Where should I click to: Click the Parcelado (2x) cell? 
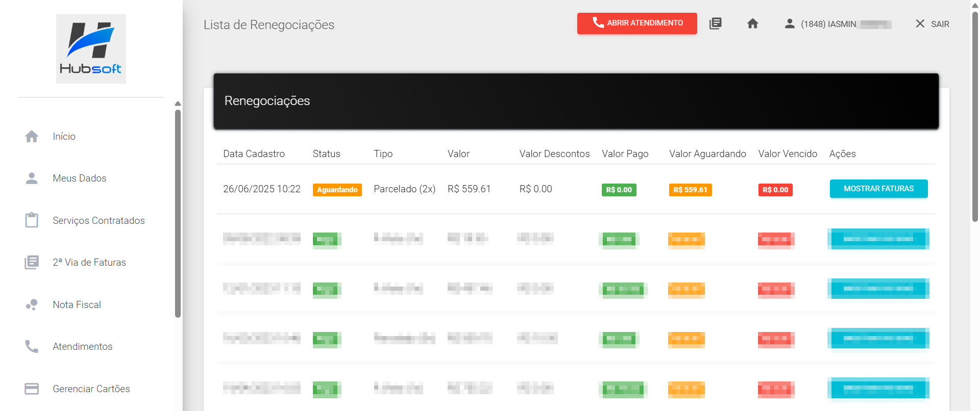405,189
